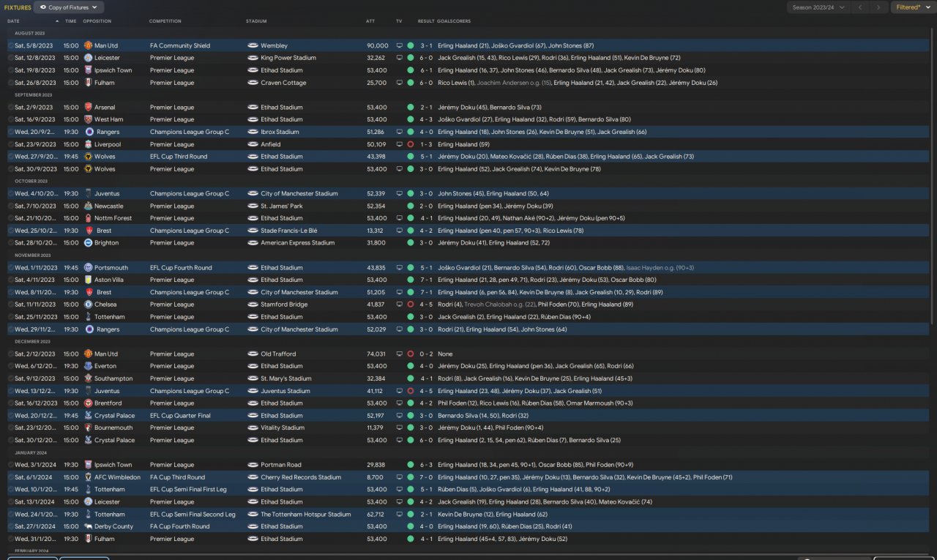Screen dimensions: 937x560
Task: Click the TV icon in the Liverpool row
Action: pos(399,144)
